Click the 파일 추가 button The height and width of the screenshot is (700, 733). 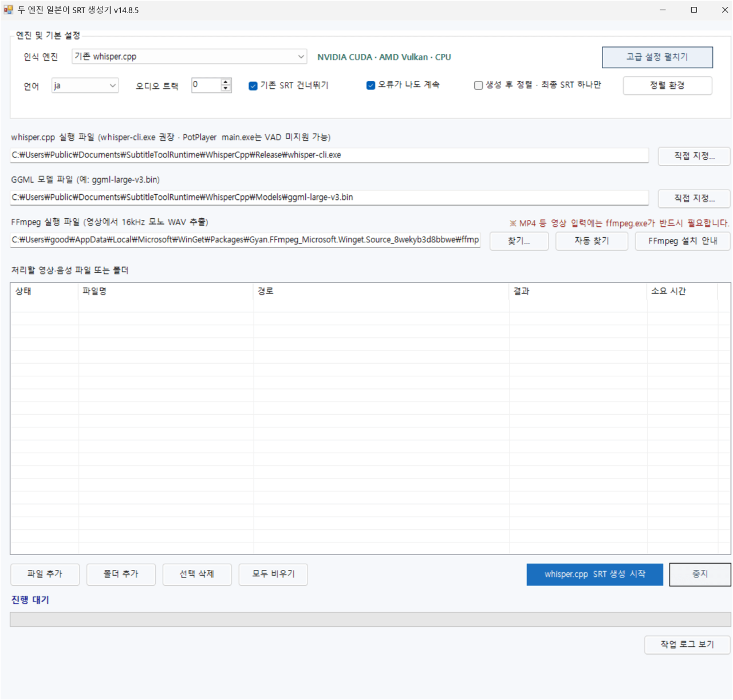point(45,575)
